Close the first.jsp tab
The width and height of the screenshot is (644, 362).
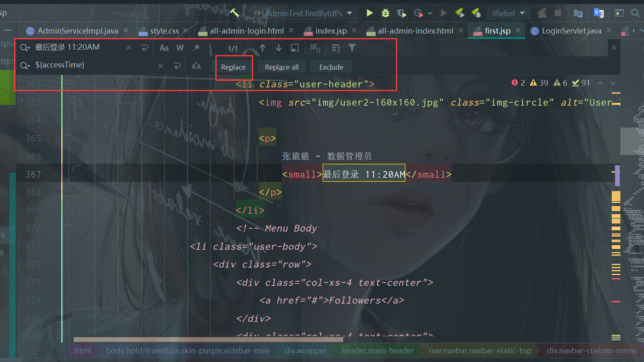pyautogui.click(x=518, y=31)
